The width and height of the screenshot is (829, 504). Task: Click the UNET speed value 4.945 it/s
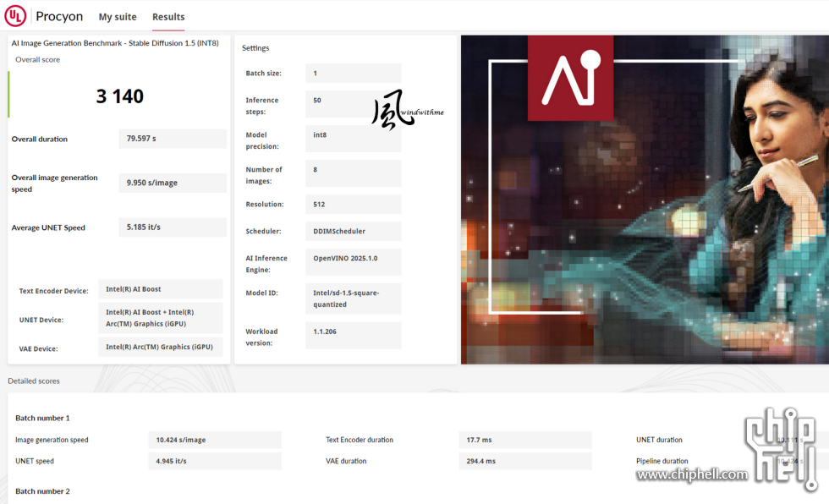click(x=215, y=461)
